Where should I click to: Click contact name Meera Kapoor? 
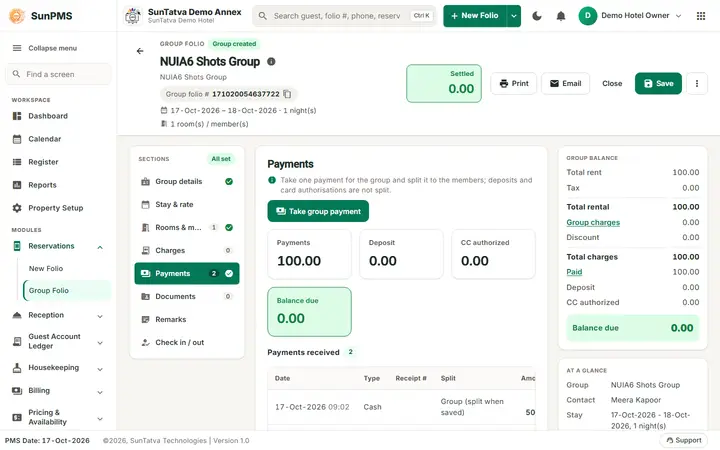coord(636,400)
